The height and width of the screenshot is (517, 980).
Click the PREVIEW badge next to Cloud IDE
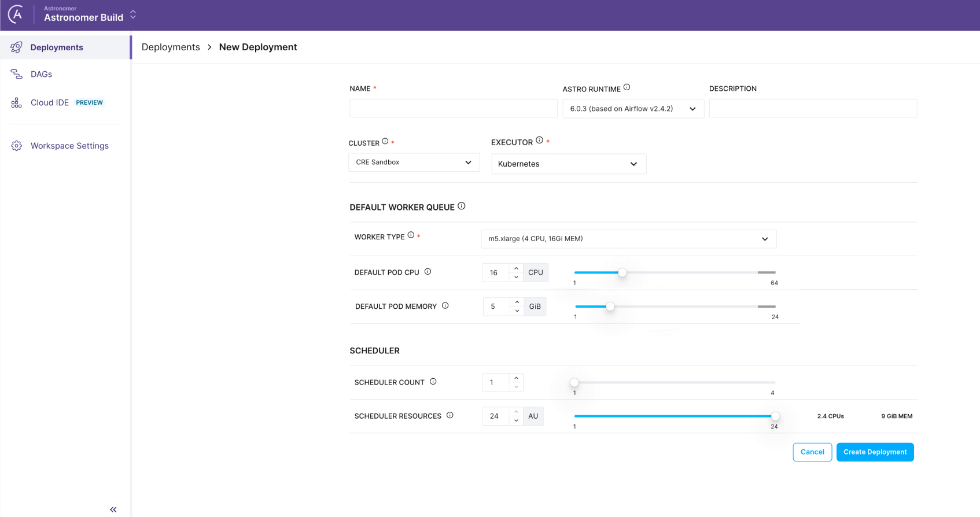tap(90, 102)
